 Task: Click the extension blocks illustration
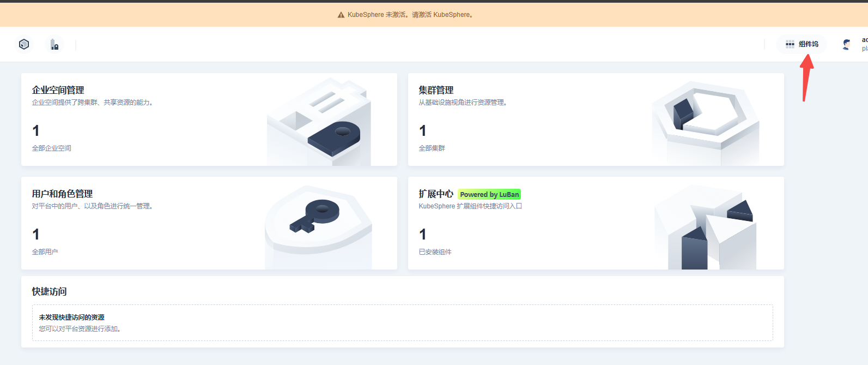706,227
